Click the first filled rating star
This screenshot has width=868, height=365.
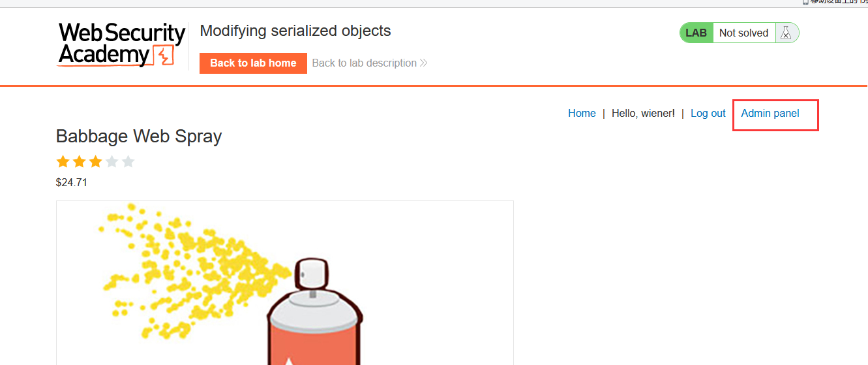coord(63,161)
